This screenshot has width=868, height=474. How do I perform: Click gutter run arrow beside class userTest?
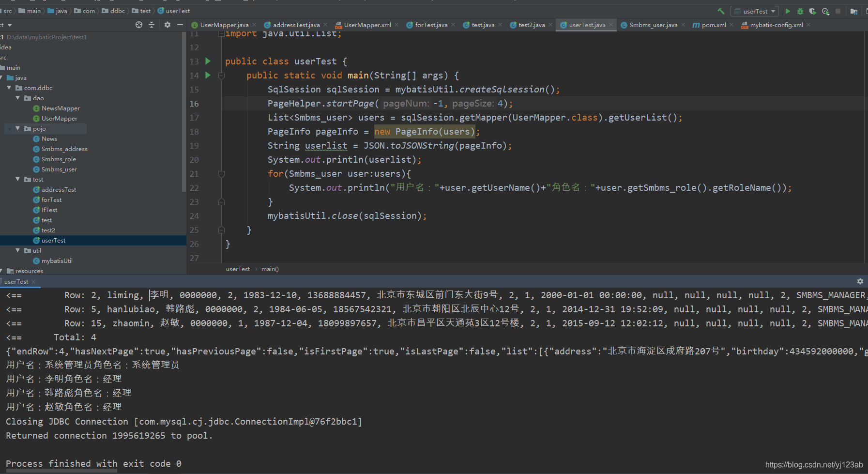pyautogui.click(x=208, y=61)
